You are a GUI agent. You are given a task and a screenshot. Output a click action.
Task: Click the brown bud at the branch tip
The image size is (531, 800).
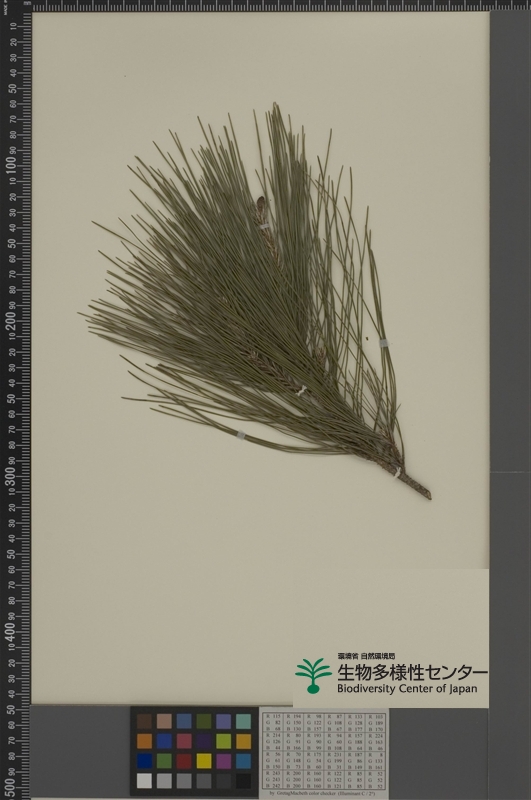[261, 202]
